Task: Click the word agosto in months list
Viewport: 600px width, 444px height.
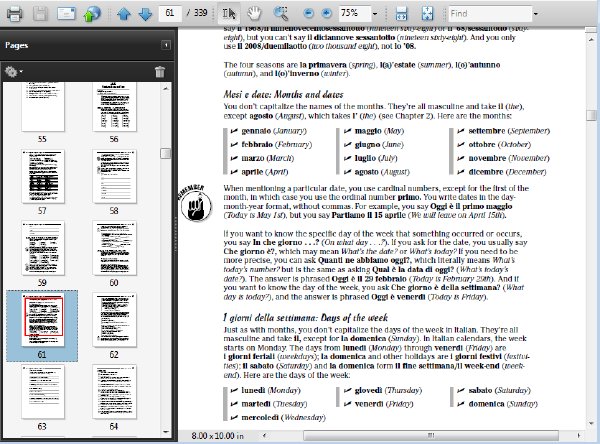Action: coord(367,172)
